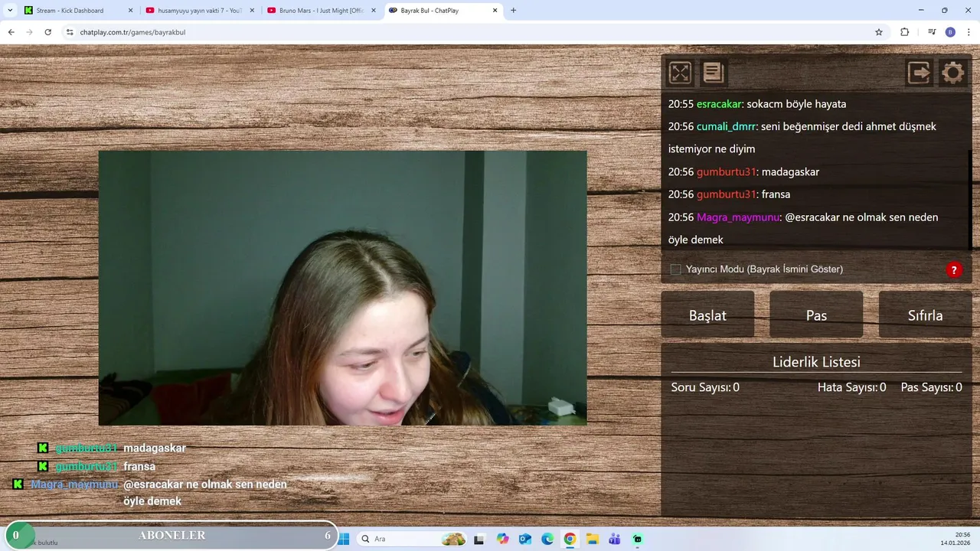Click the chat panel scrollbar
This screenshot has height=551, width=980.
pyautogui.click(x=970, y=199)
